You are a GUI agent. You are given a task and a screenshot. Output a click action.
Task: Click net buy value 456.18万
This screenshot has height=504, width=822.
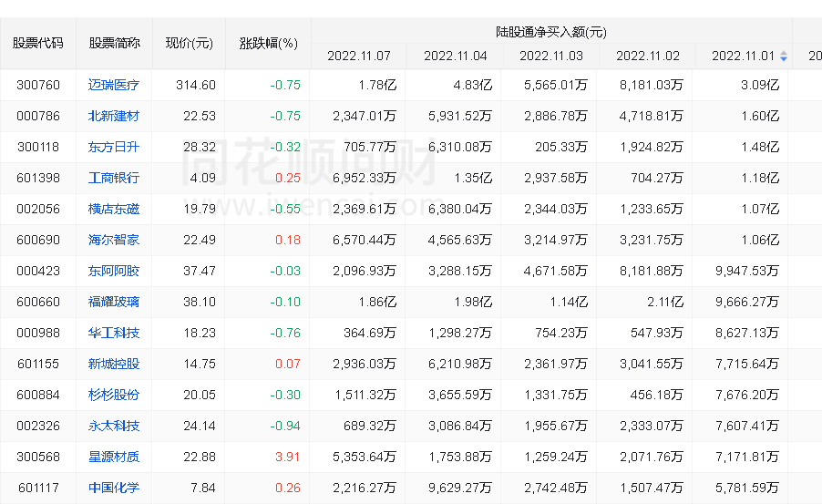(x=657, y=395)
